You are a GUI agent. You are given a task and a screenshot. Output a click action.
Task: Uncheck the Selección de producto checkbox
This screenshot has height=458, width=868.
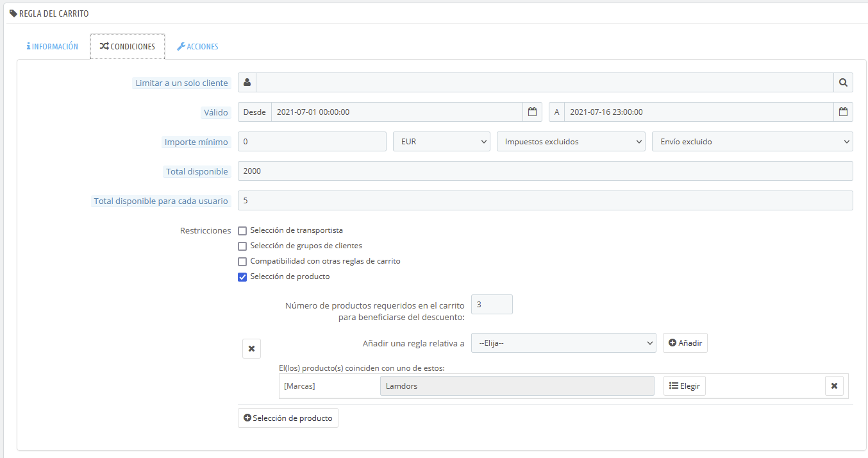pos(242,277)
